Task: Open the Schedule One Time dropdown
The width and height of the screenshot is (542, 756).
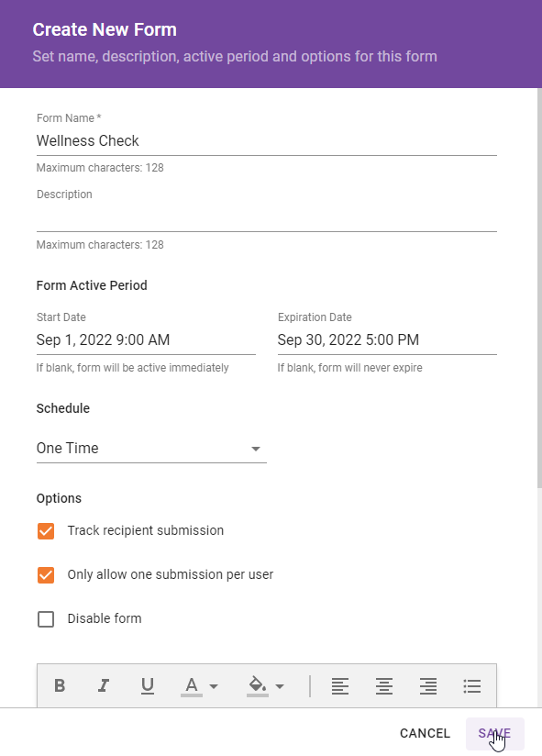Action: [151, 449]
